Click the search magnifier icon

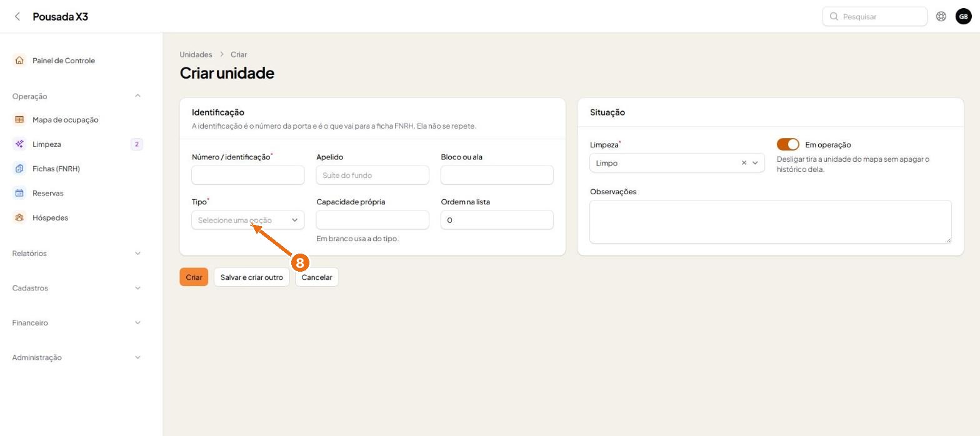[x=834, y=16]
